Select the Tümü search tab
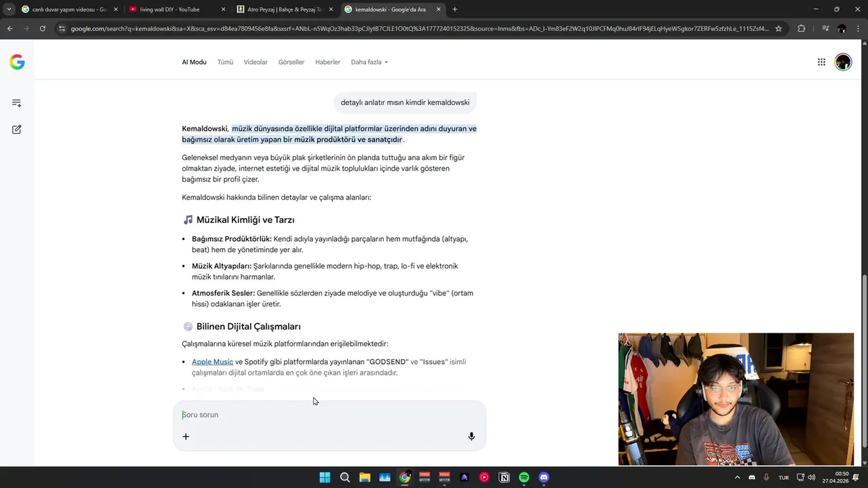Viewport: 868px width, 488px height. 225,62
